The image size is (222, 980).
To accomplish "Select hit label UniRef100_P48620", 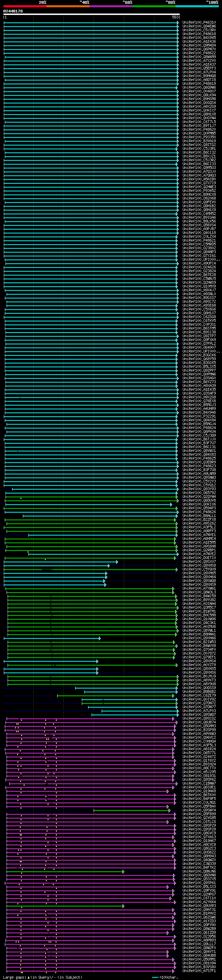I will coord(199,129).
